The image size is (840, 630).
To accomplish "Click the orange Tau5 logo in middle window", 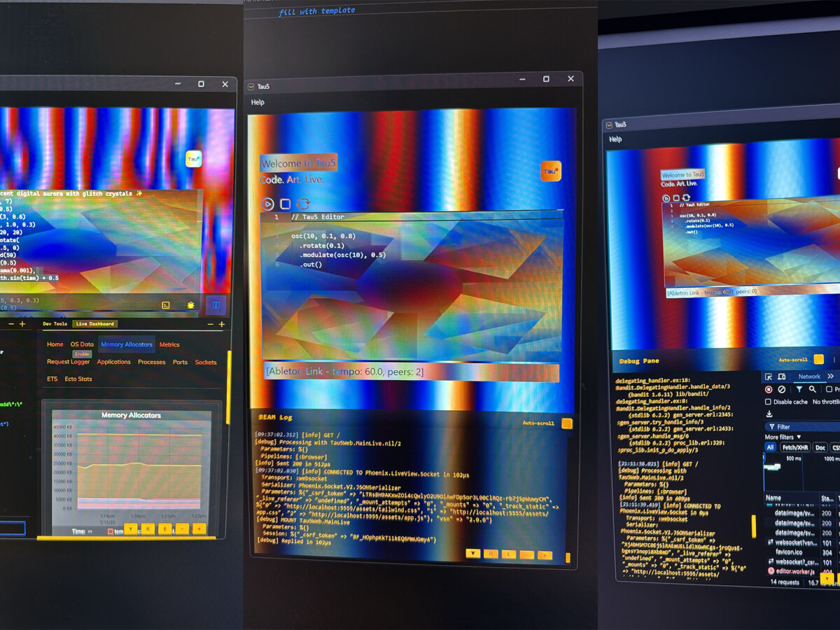I will pos(551,171).
